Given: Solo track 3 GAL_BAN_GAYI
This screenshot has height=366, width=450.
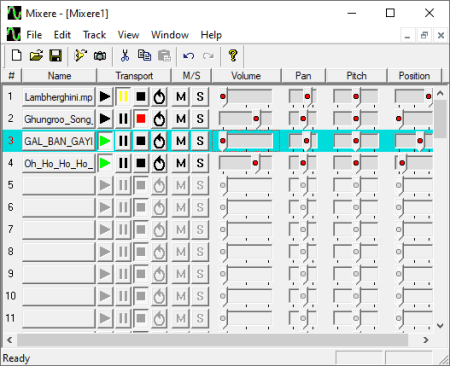Looking at the screenshot, I should (200, 141).
